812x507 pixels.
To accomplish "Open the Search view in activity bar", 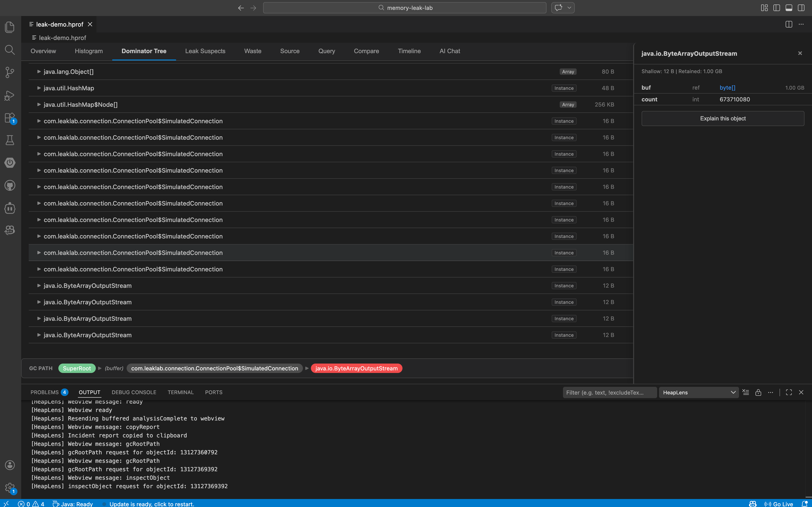I will tap(10, 50).
